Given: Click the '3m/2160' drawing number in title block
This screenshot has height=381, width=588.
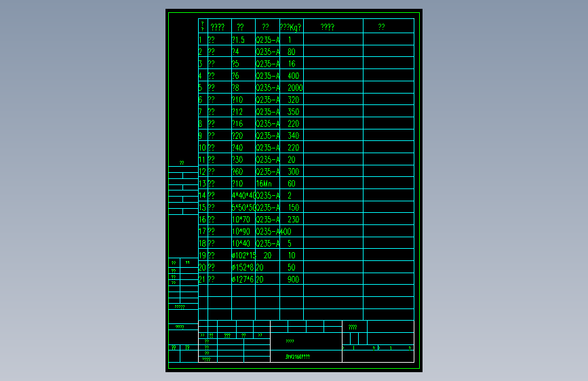Looking at the screenshot, I should (298, 357).
